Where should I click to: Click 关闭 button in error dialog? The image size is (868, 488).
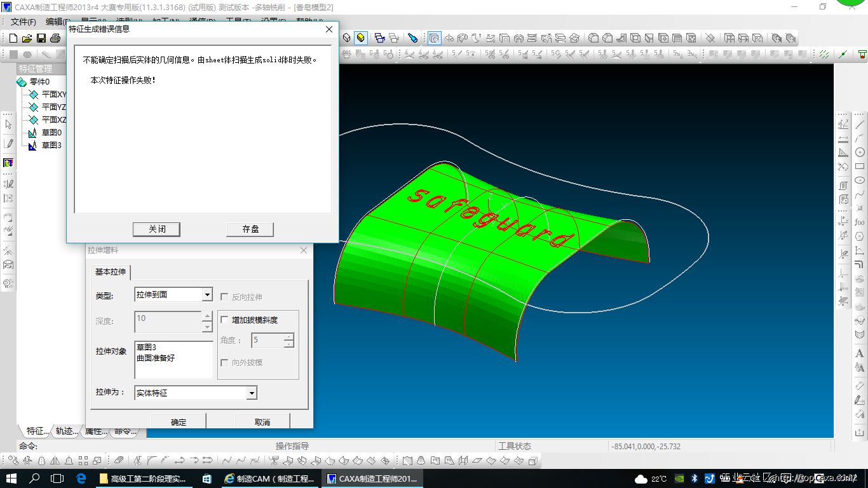[x=156, y=229]
